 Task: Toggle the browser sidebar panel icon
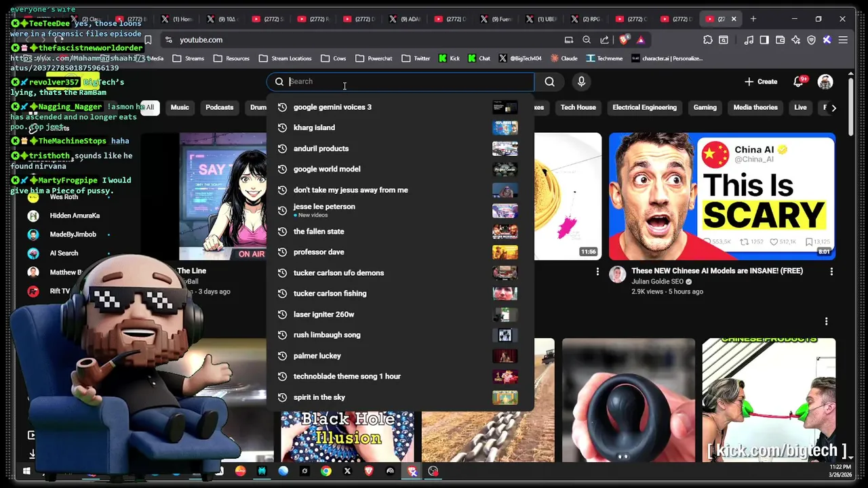(764, 40)
